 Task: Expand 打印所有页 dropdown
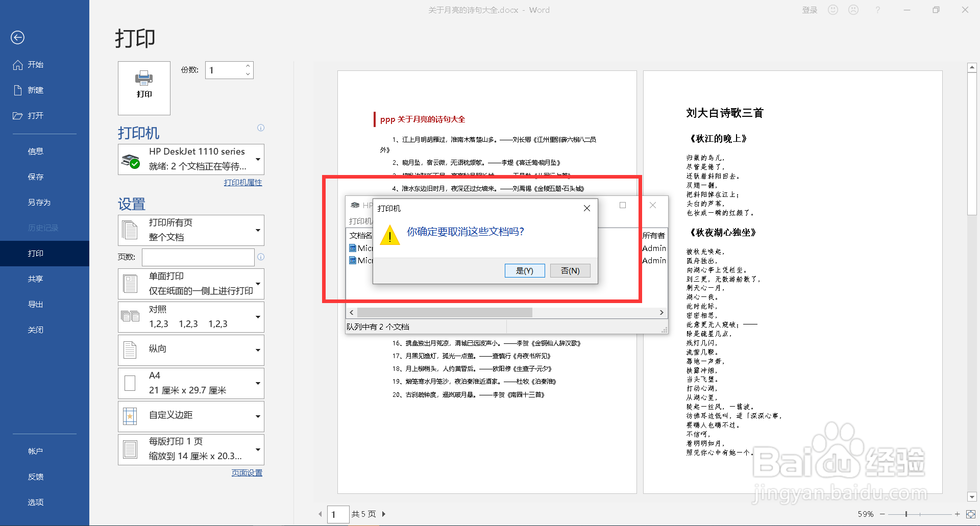(x=191, y=230)
